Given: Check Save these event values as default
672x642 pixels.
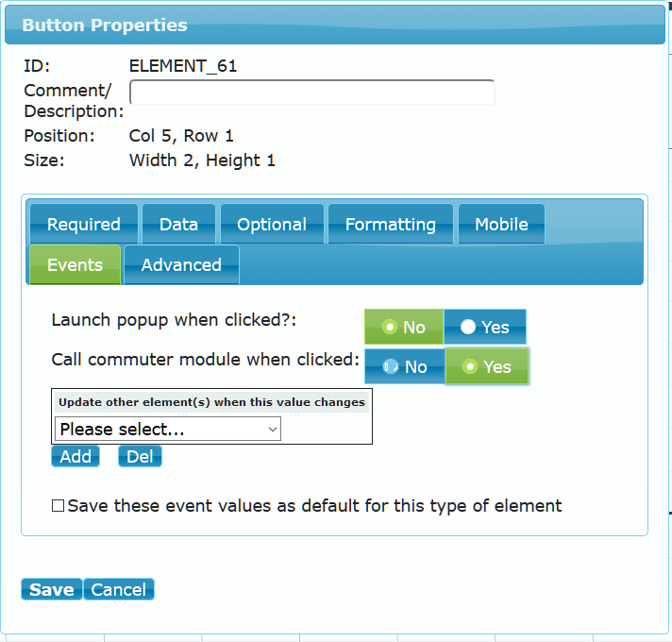Looking at the screenshot, I should coord(58,505).
